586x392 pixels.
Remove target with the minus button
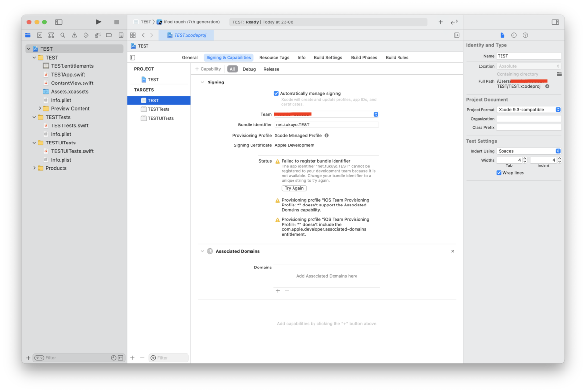point(142,358)
